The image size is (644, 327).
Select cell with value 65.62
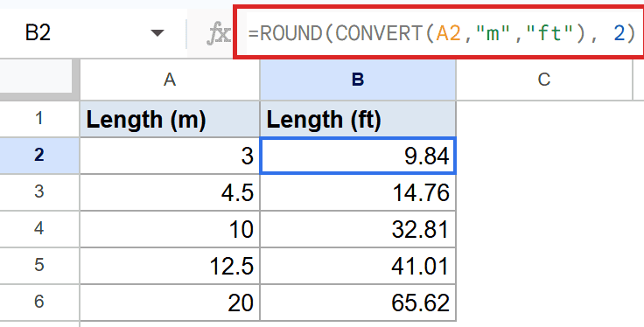coord(358,303)
